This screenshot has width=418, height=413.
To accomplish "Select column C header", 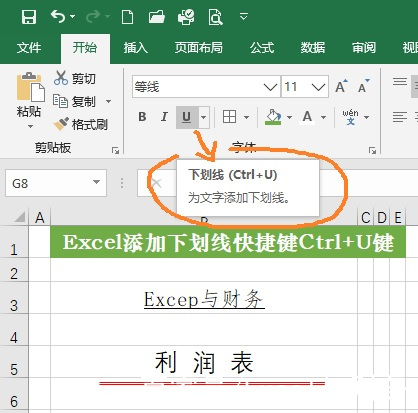I will tap(366, 218).
